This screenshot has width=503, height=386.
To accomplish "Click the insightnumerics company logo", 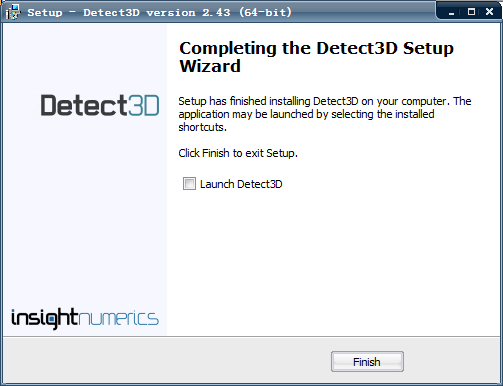I will coord(85,318).
